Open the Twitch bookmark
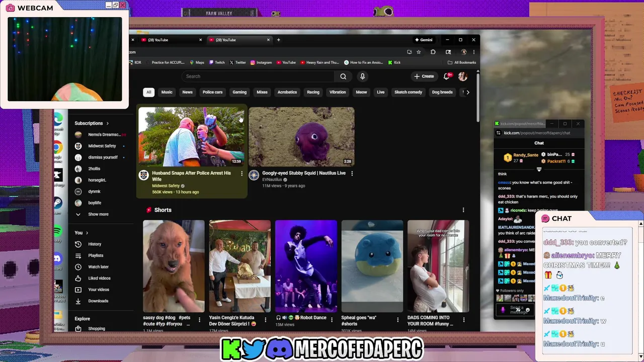Screen dimensions: 644x362 [217, 62]
